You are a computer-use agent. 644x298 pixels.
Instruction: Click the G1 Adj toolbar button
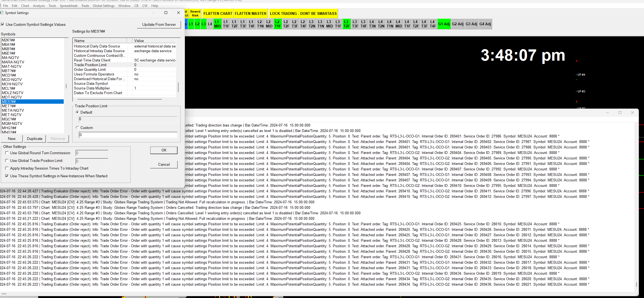pos(444,24)
